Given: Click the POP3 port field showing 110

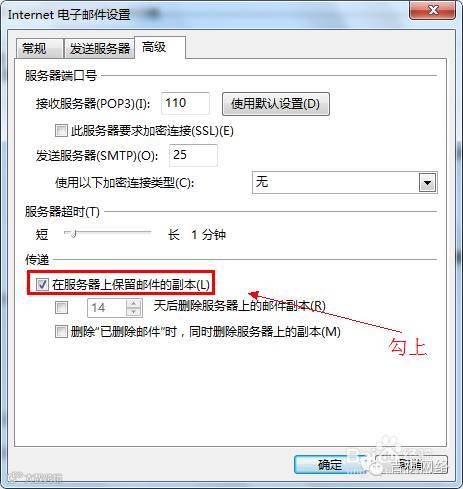Looking at the screenshot, I should (185, 103).
